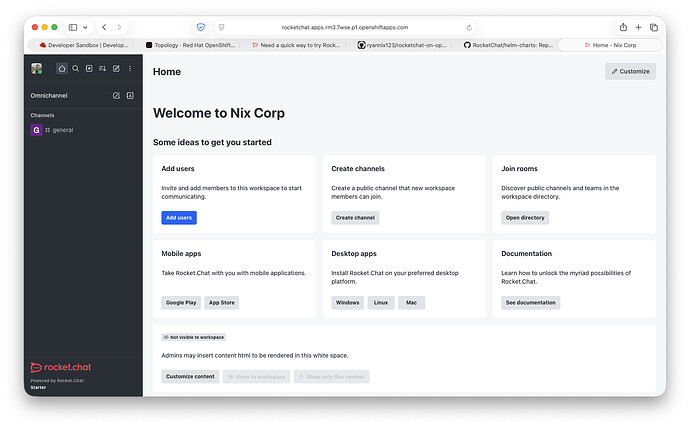Click the Customize button
690x428 pixels.
630,71
